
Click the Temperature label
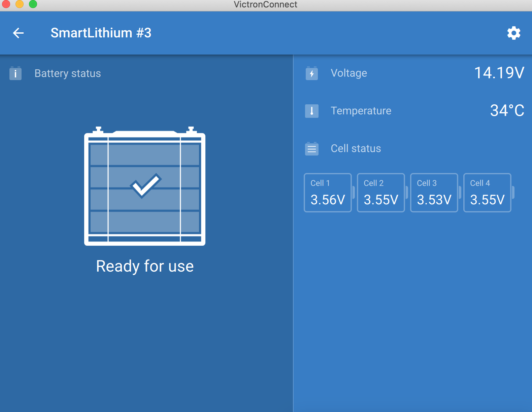361,111
